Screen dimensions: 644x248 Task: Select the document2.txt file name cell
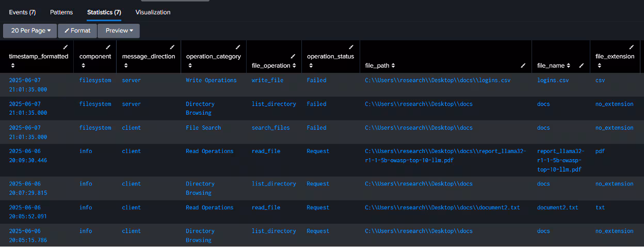[557, 208]
